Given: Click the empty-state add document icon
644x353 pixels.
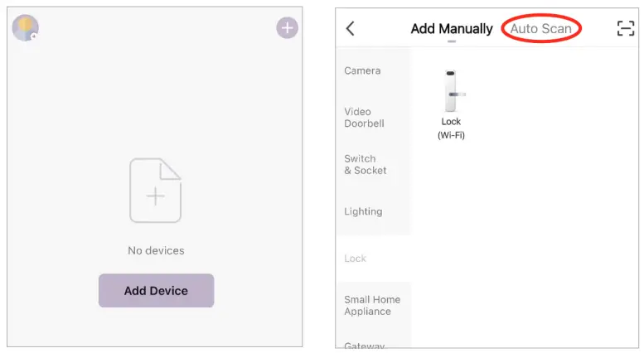Looking at the screenshot, I should 156,191.
